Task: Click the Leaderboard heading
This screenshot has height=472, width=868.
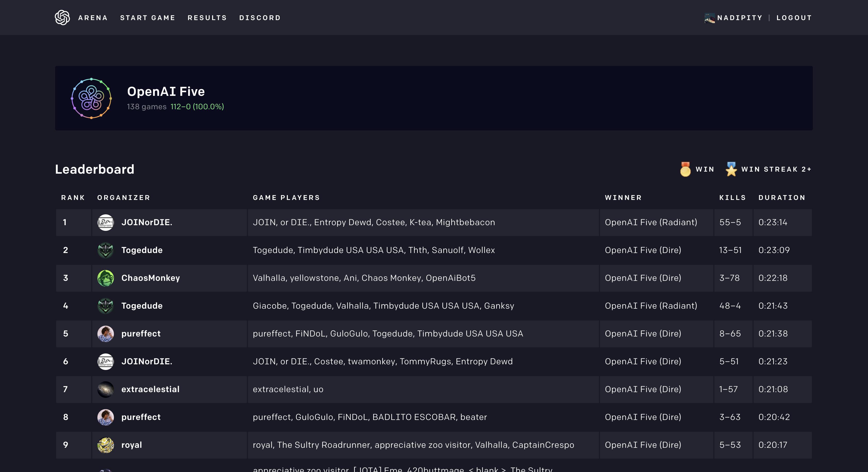Action: (95, 169)
